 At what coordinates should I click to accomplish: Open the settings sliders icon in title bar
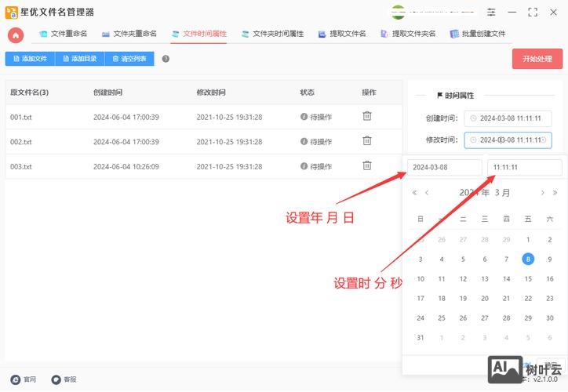(x=491, y=13)
